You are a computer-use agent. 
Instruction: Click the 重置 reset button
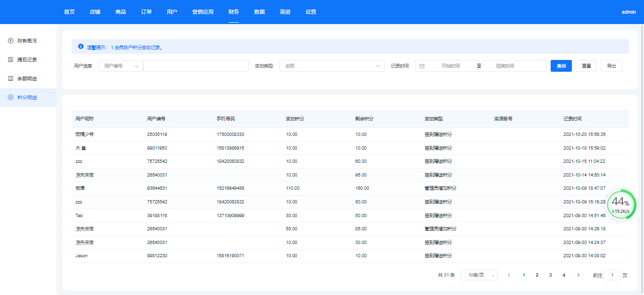coord(586,66)
